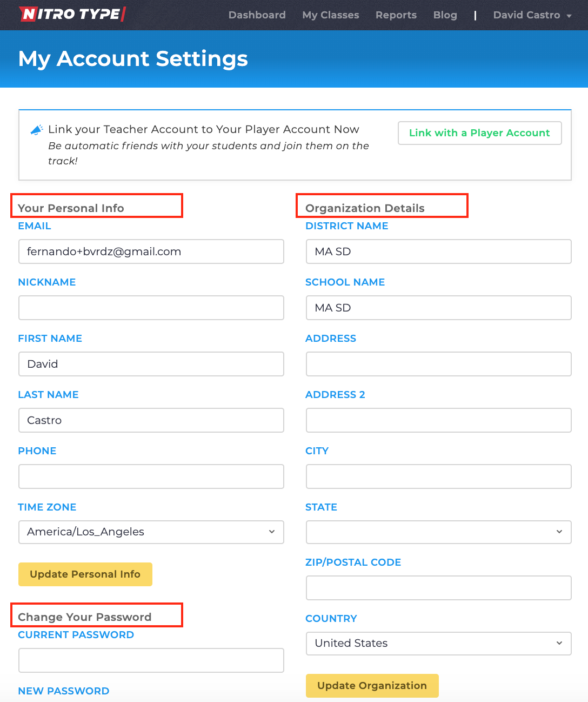The height and width of the screenshot is (702, 588).
Task: Click inside the Email field
Action: [151, 251]
